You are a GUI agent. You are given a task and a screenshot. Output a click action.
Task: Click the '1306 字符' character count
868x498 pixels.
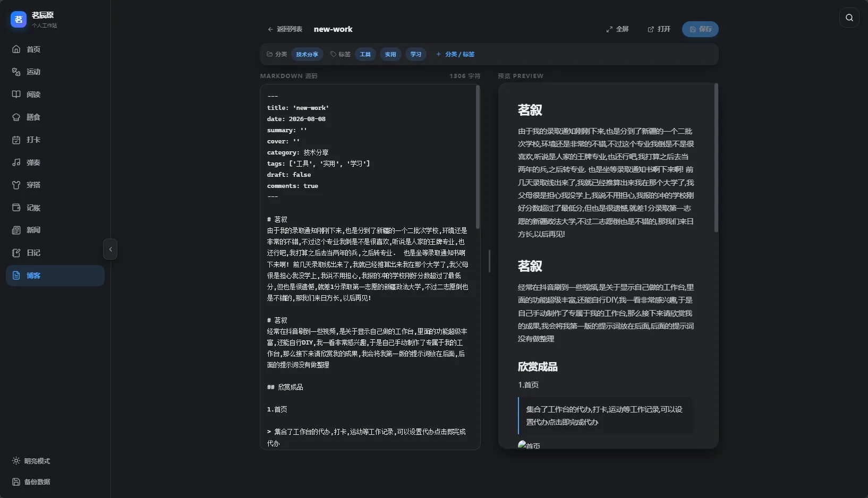(x=465, y=76)
